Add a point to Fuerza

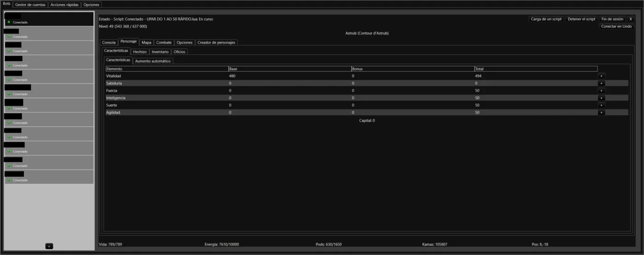tap(601, 91)
